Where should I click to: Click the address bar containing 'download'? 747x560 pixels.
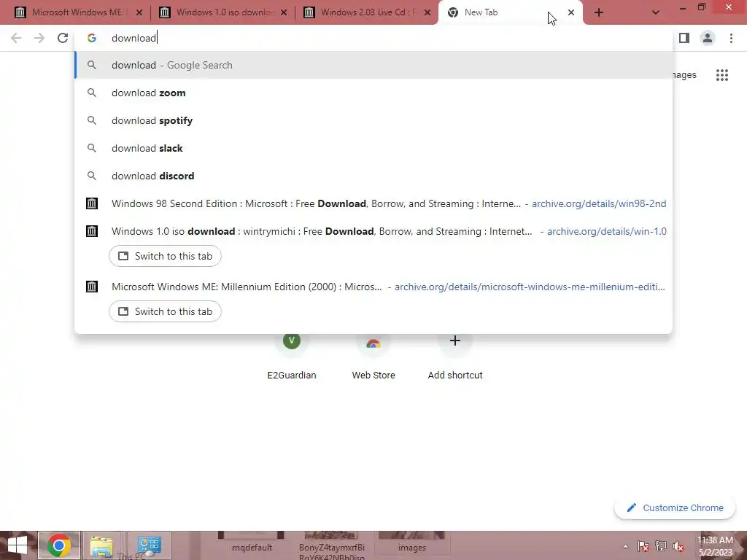[373, 38]
